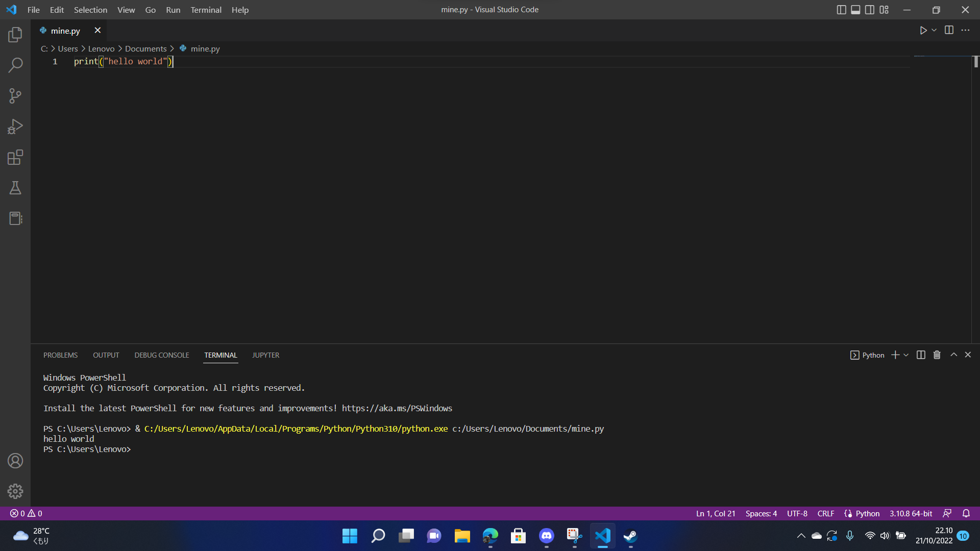This screenshot has height=551, width=980.
Task: Switch to the DEBUG CONSOLE tab
Action: [x=161, y=355]
